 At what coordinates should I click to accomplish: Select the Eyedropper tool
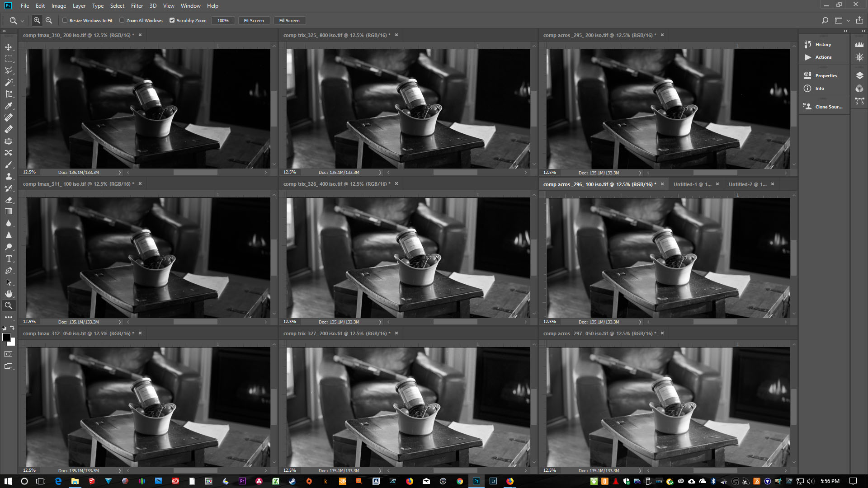[x=9, y=106]
